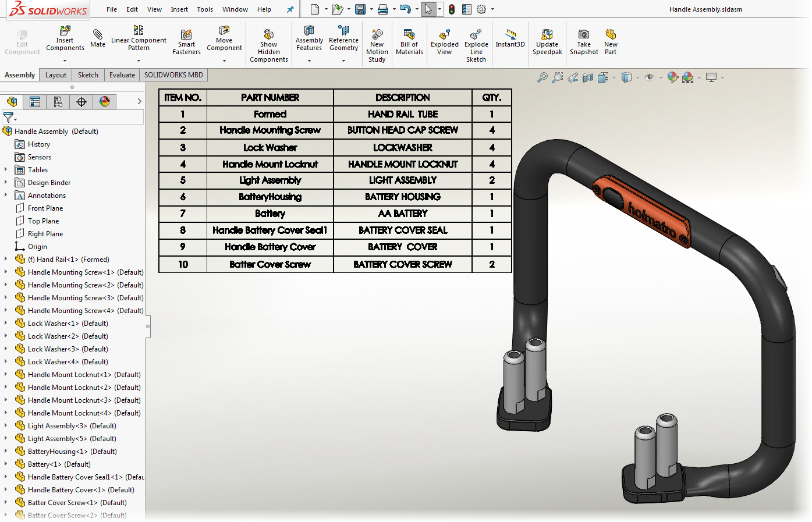Select the Front Plane
This screenshot has width=812, height=522.
click(45, 208)
